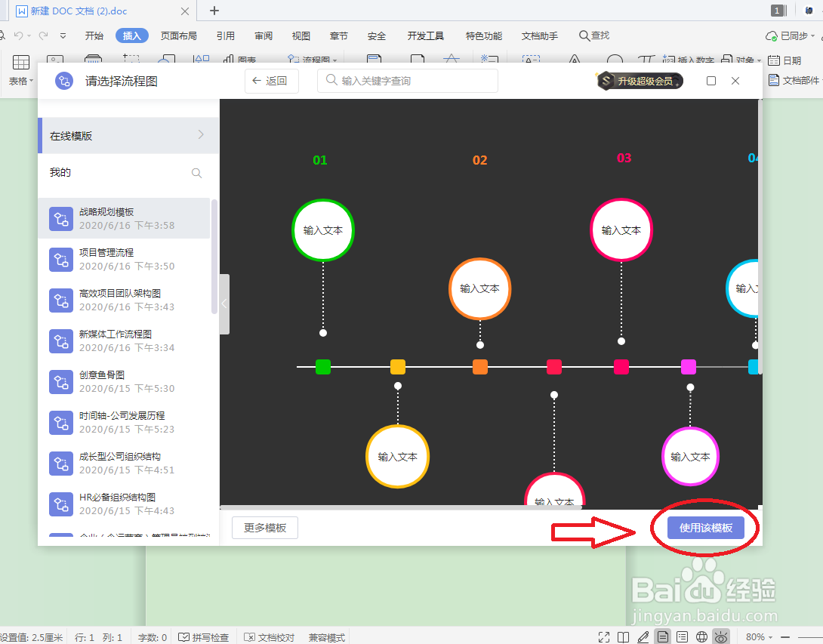The width and height of the screenshot is (823, 644).
Task: Click the keyword search input field
Action: tap(407, 81)
